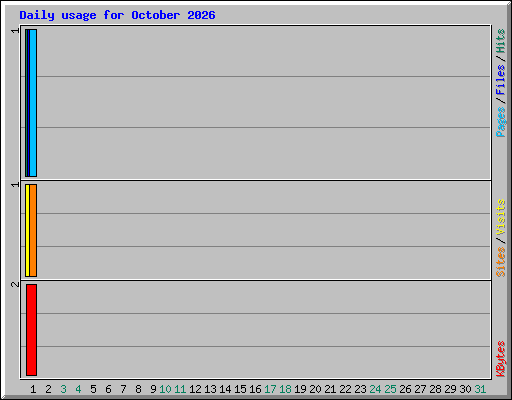The height and width of the screenshot is (400, 512).
Task: Click day 27 on the x-axis
Action: (x=420, y=389)
